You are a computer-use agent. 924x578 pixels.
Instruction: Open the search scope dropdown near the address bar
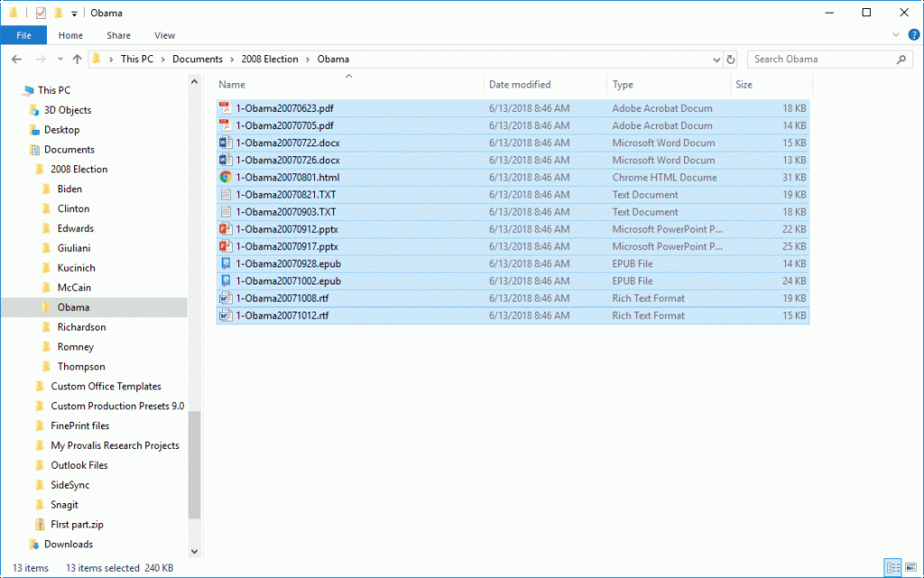(717, 59)
